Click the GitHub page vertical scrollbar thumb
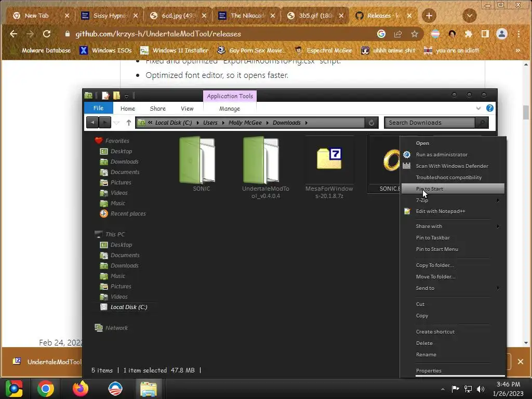The image size is (532, 399). click(526, 112)
